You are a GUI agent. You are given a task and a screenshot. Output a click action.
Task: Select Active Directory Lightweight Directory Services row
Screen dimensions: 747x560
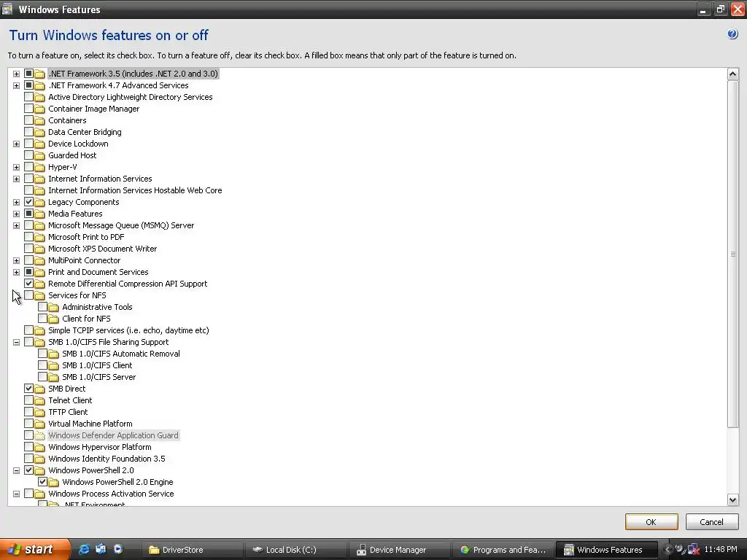click(x=131, y=97)
